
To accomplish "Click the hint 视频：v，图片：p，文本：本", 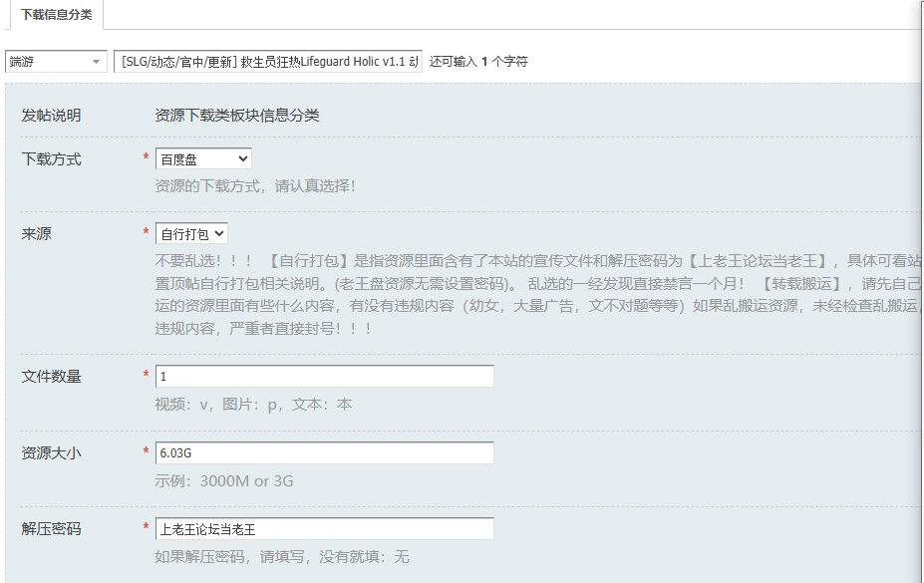I will (x=253, y=405).
